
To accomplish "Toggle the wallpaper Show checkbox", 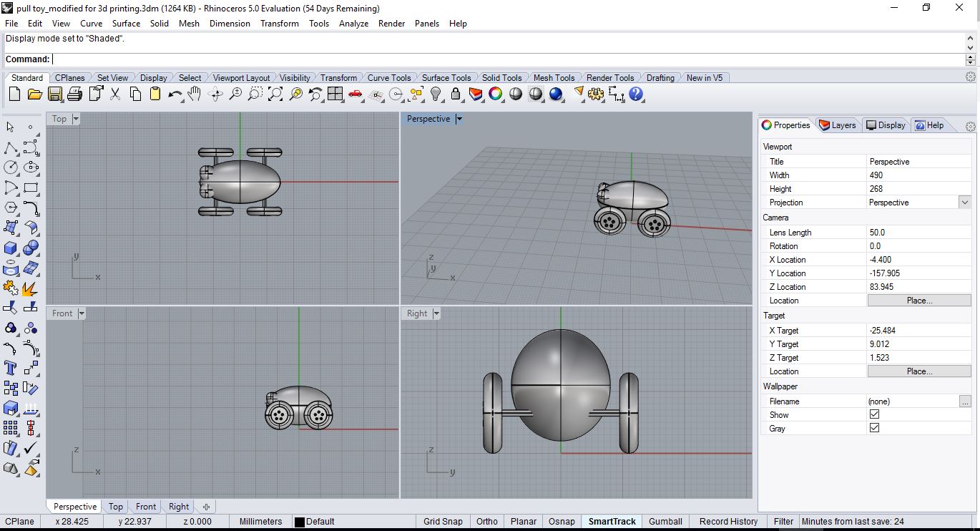I will tap(874, 414).
